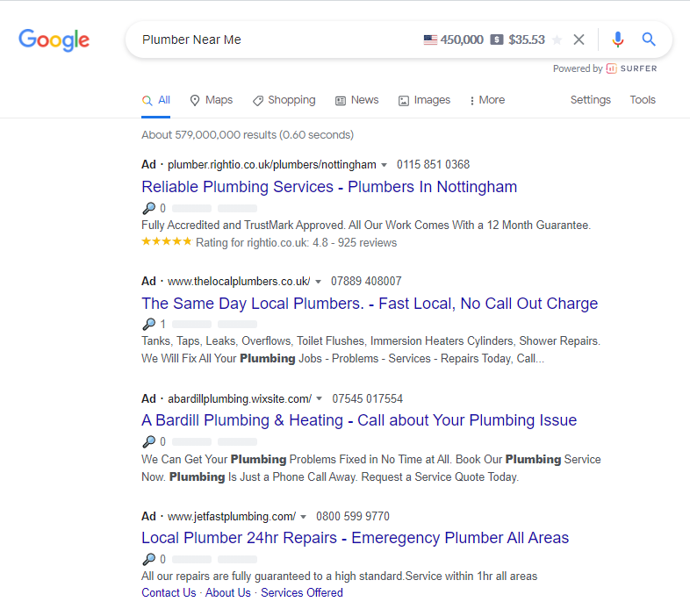Image resolution: width=690 pixels, height=616 pixels.
Task: Click the Surfer logo icon
Action: pos(611,68)
